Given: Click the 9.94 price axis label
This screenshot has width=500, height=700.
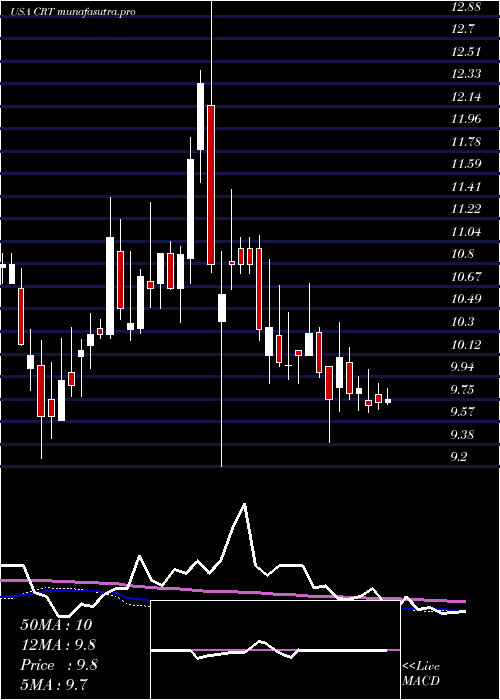Looking at the screenshot, I should pyautogui.click(x=463, y=367).
